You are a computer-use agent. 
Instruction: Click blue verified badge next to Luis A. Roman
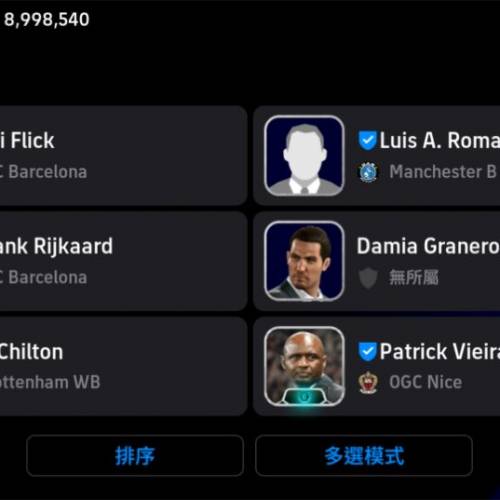(367, 140)
